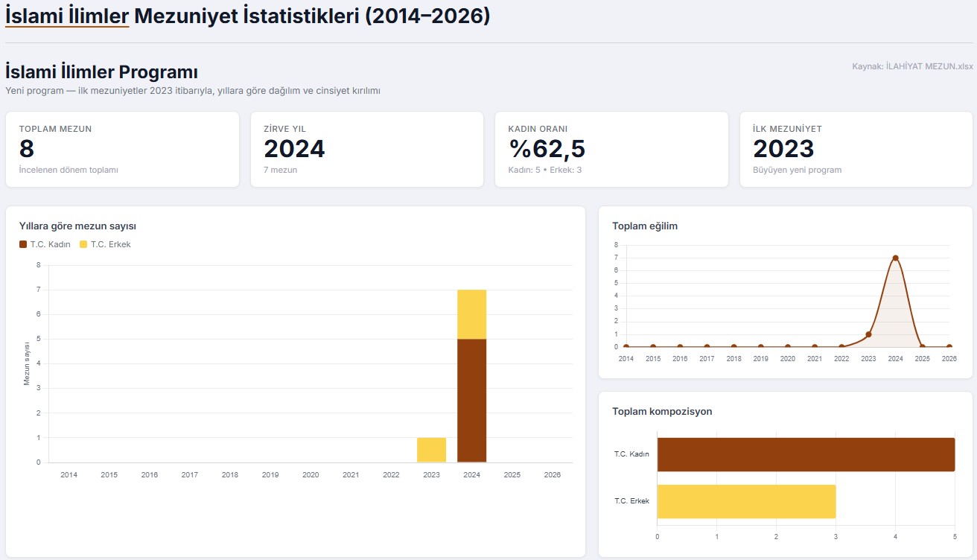The height and width of the screenshot is (560, 977).
Task: Click the Kadın Oranı %62,5 card
Action: click(x=611, y=149)
